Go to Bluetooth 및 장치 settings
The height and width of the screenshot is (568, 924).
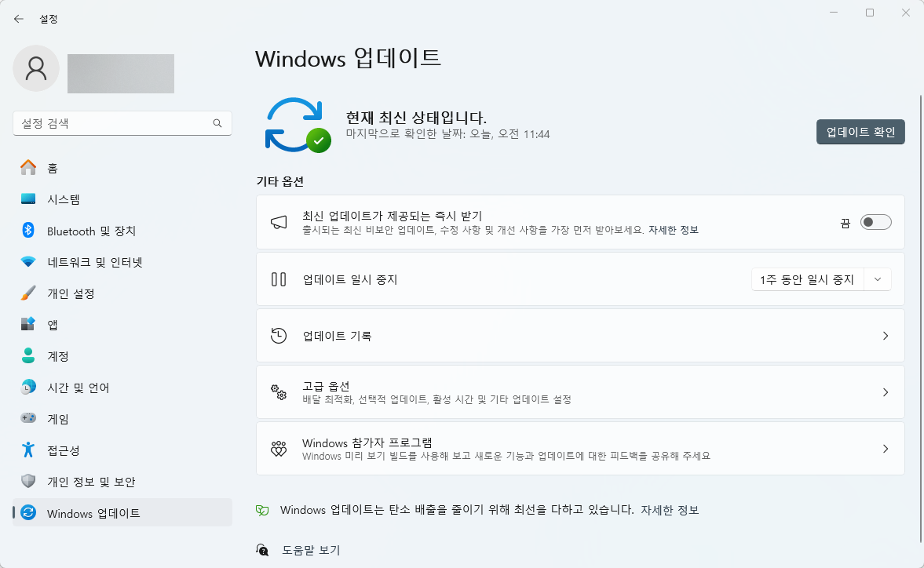click(122, 231)
